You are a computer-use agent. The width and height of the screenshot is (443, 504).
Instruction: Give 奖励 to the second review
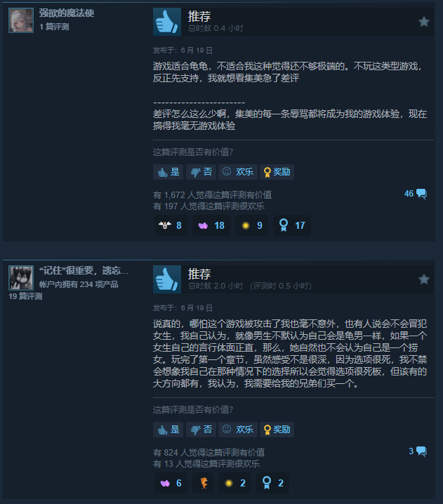coord(277,430)
